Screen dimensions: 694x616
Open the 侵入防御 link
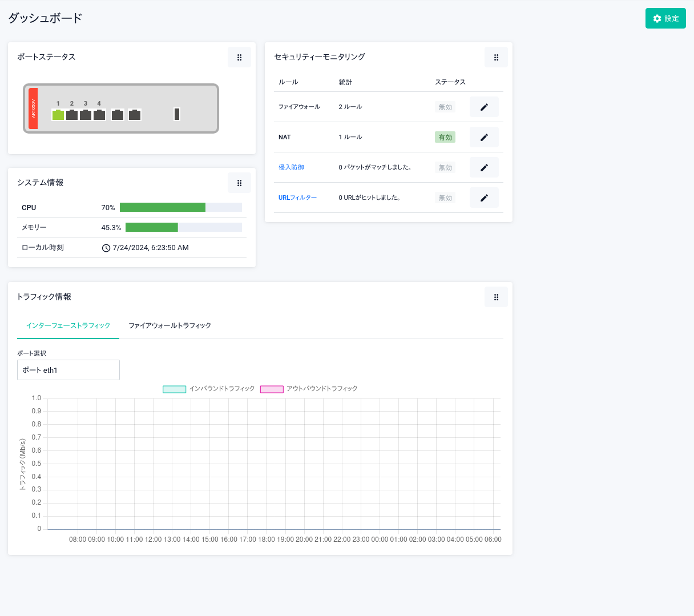[291, 167]
